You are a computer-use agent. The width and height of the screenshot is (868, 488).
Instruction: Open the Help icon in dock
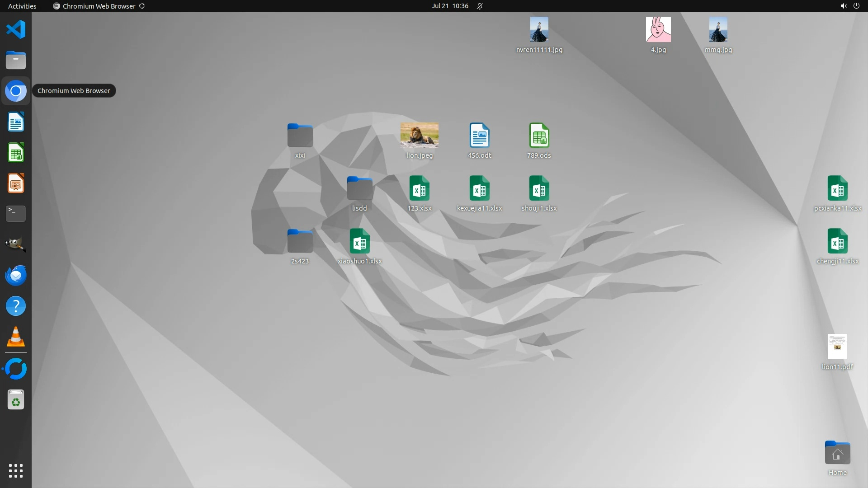click(x=16, y=306)
